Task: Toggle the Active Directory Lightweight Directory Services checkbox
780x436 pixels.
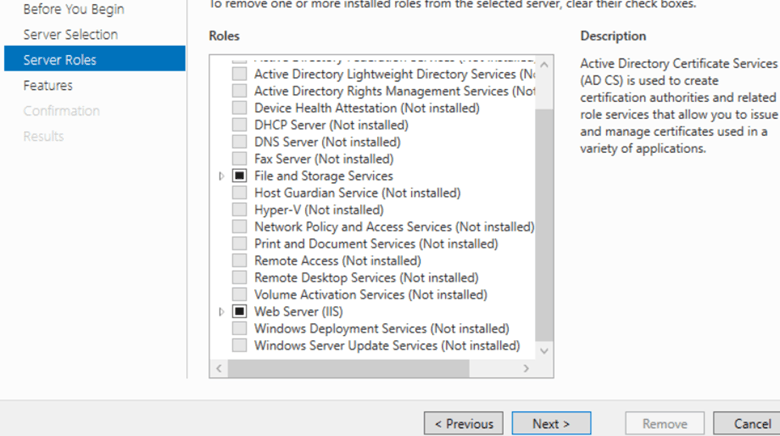Action: point(239,74)
